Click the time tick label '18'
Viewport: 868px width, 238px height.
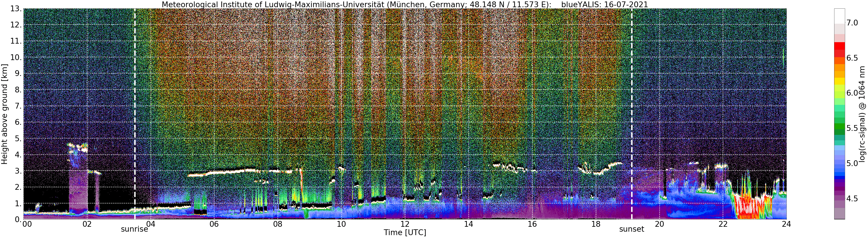click(x=596, y=224)
